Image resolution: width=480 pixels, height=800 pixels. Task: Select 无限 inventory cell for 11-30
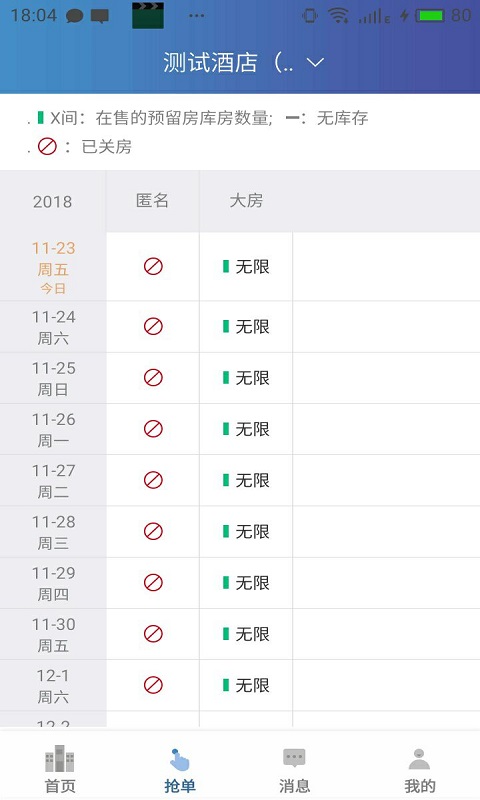click(x=246, y=634)
